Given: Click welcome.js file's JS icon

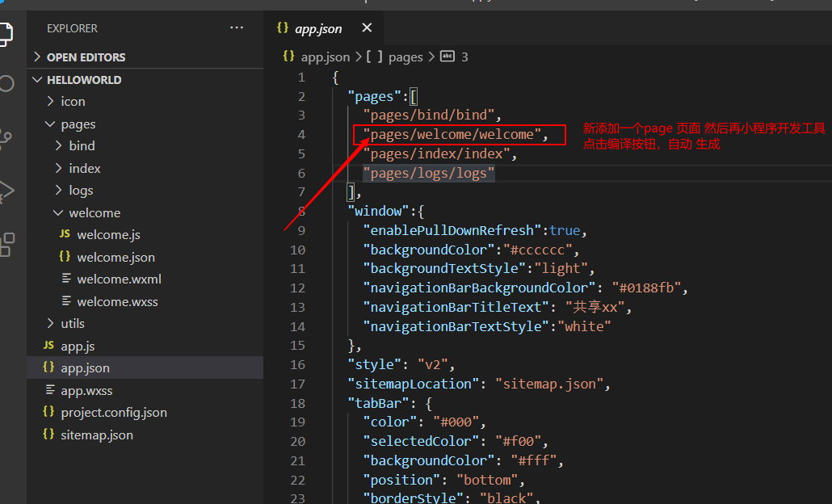Looking at the screenshot, I should [65, 234].
